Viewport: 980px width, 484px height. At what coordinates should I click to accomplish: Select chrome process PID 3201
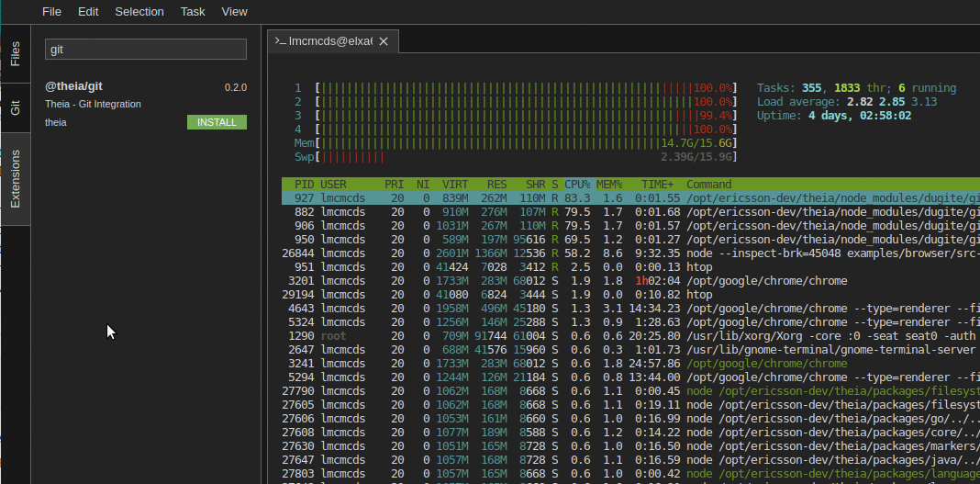pos(630,281)
